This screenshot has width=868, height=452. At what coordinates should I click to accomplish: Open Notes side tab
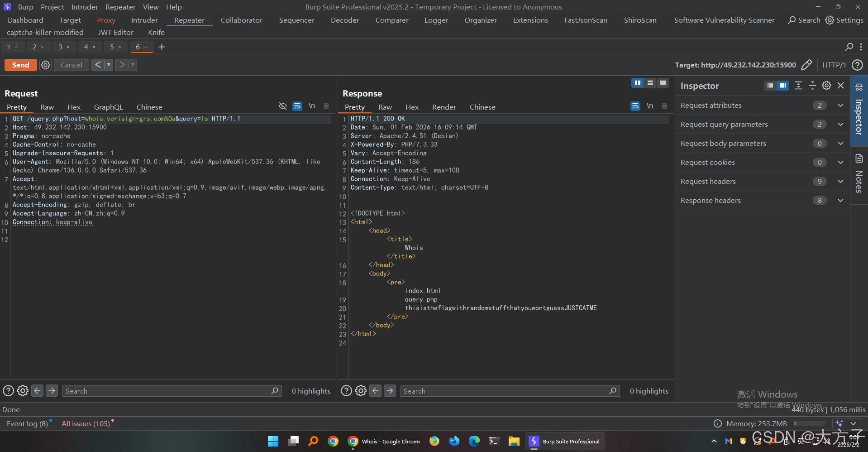click(x=859, y=174)
